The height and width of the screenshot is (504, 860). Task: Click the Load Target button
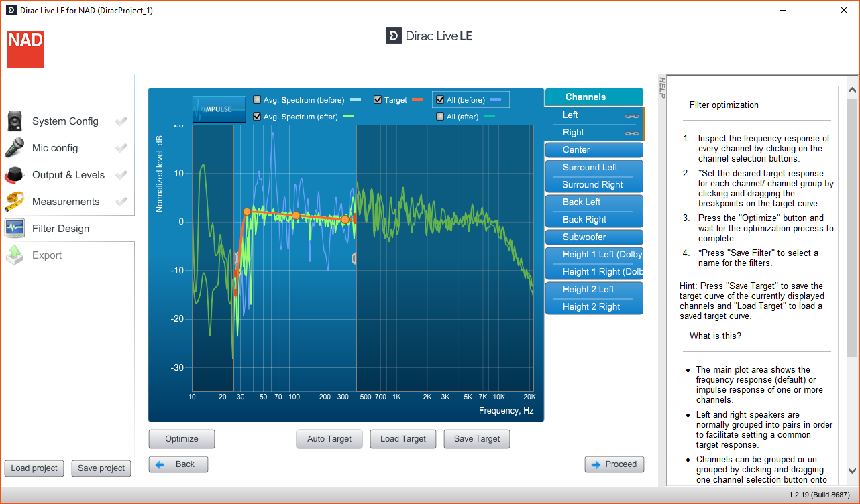403,439
